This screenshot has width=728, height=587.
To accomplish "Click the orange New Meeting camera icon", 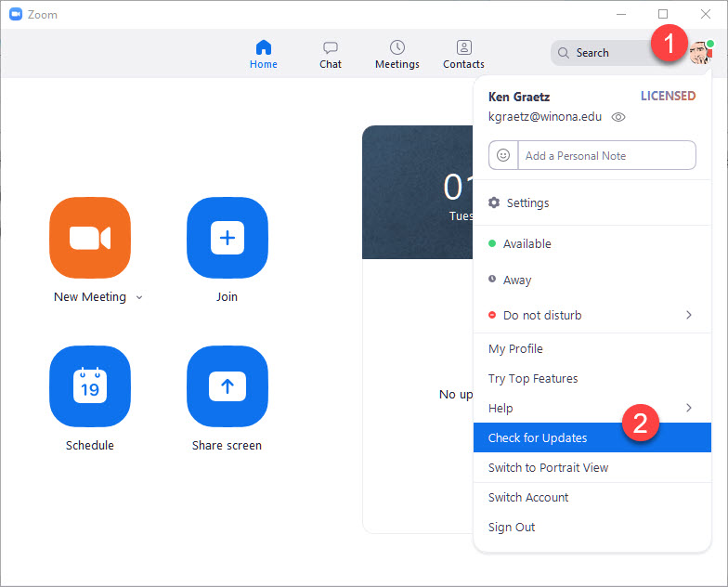I will (x=90, y=238).
